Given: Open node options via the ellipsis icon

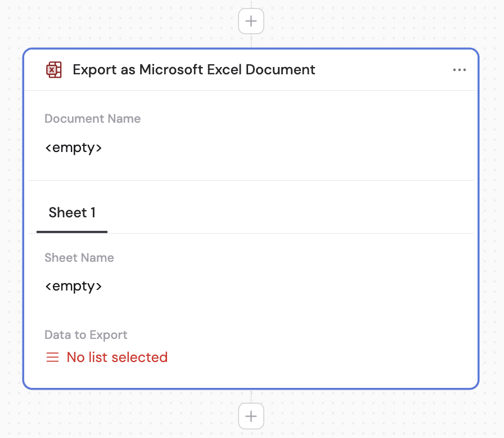Looking at the screenshot, I should 460,69.
